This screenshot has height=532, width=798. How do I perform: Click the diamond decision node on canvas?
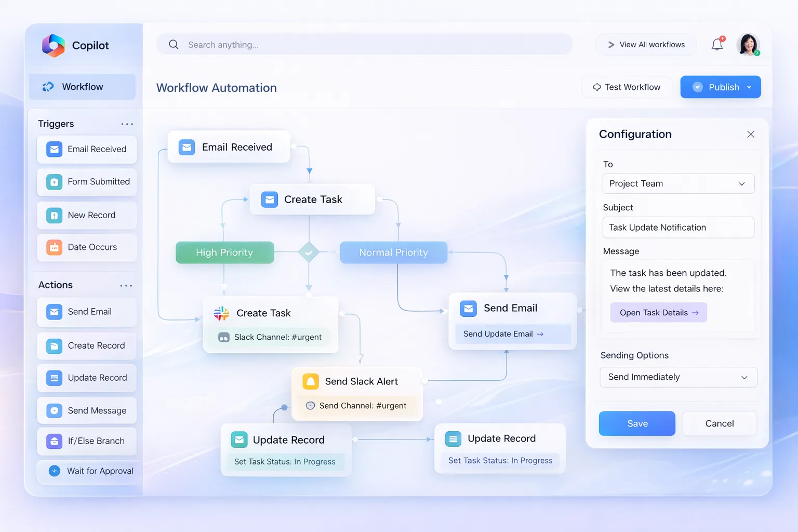[309, 252]
